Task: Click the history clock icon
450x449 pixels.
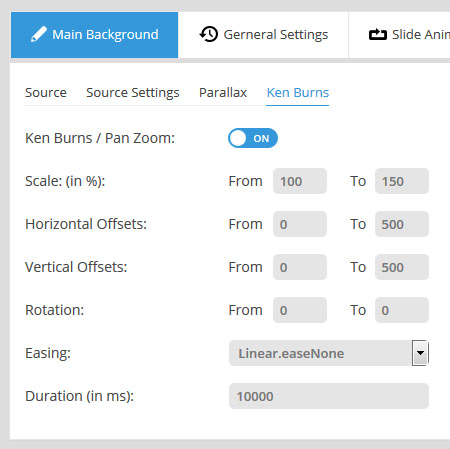Action: click(x=209, y=34)
